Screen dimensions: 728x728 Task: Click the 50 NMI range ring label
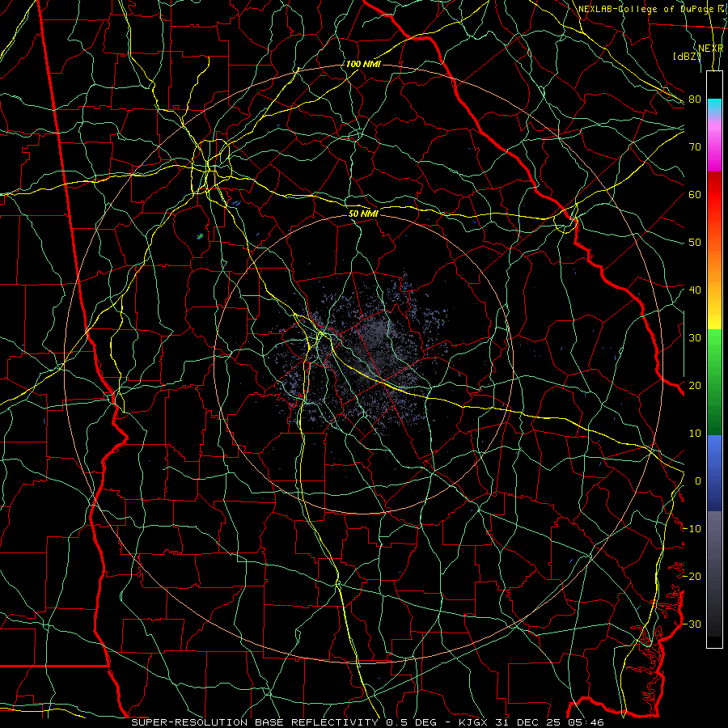coord(363,214)
